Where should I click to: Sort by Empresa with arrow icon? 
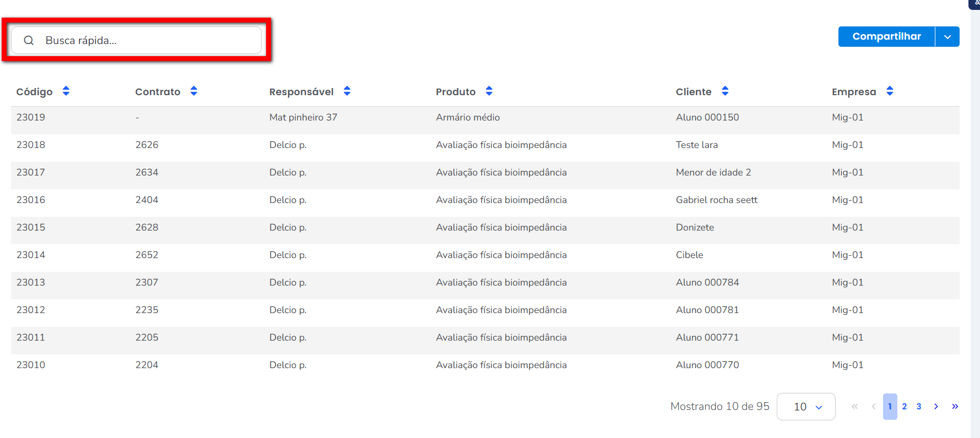pyautogui.click(x=890, y=91)
